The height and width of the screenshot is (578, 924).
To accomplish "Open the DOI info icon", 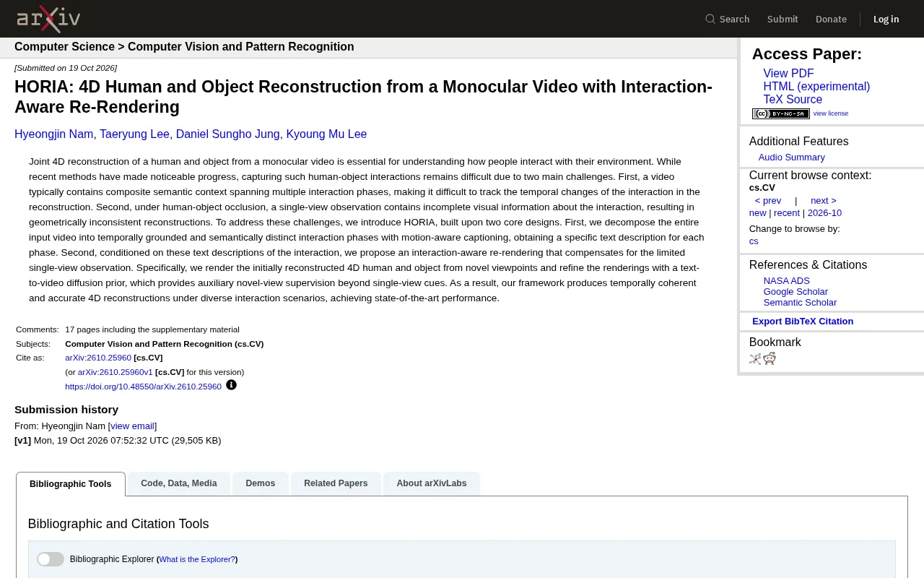I will (231, 385).
